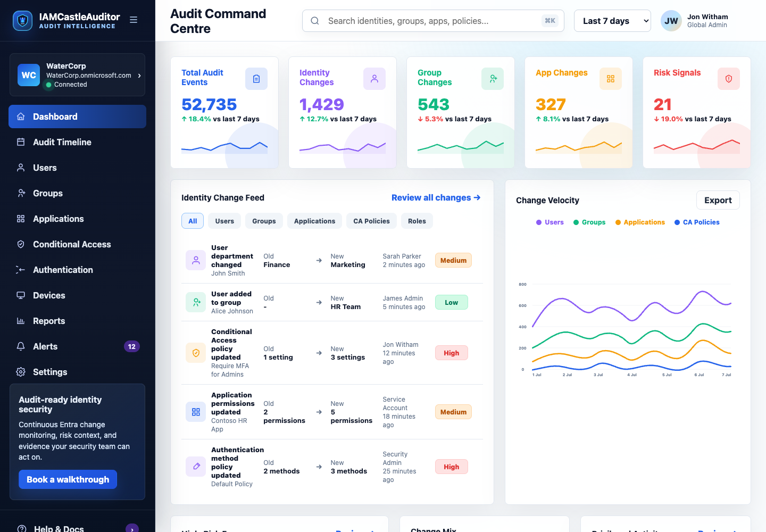Click the 18.4% vs last 7 days text
The height and width of the screenshot is (532, 766).
point(220,119)
